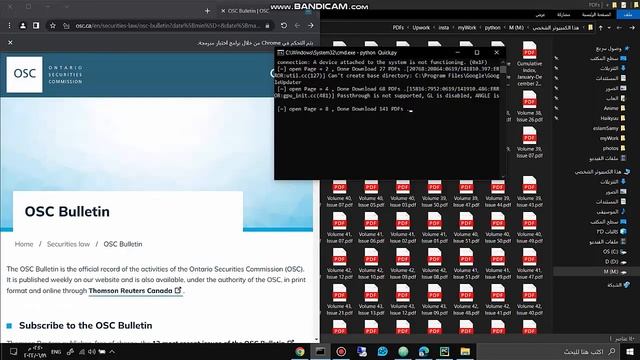
Task: Click the cmd window scrollbar
Action: 503,118
